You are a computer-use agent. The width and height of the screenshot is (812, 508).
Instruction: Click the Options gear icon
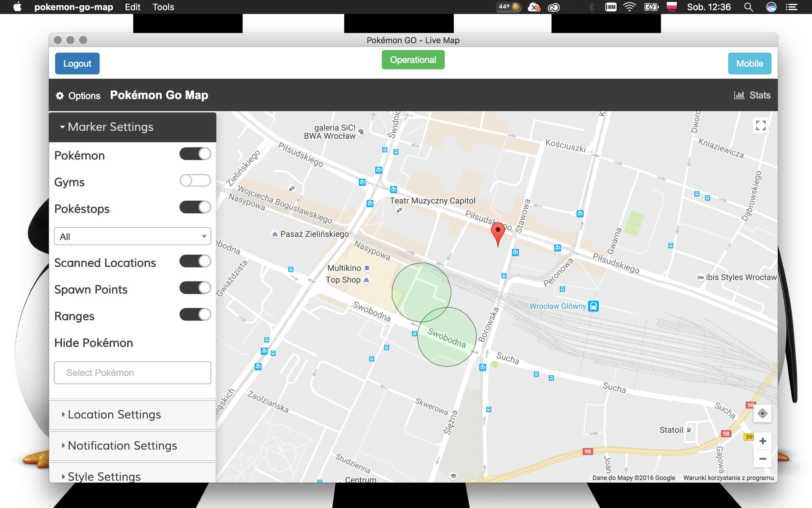[60, 96]
